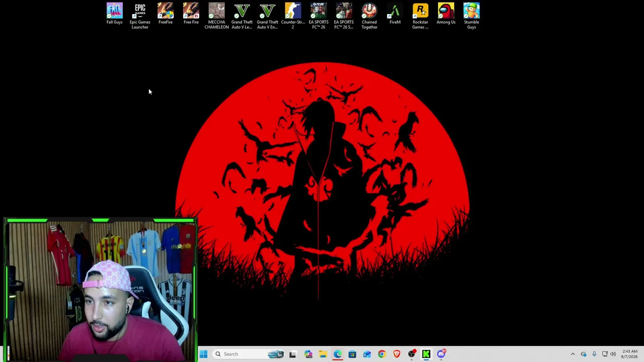Switch to the Kick app on the taskbar
Viewport: 644px width, 362px height.
pyautogui.click(x=426, y=354)
